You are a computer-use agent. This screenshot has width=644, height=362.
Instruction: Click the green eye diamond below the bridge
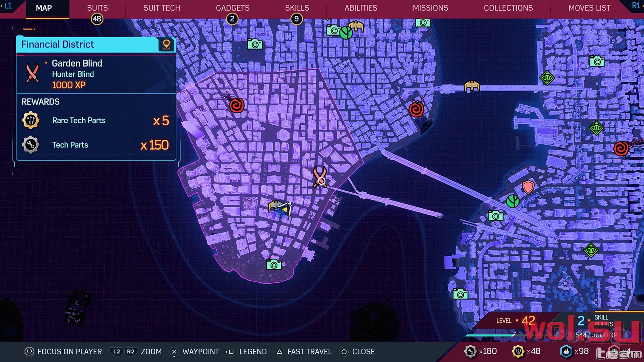(x=596, y=128)
